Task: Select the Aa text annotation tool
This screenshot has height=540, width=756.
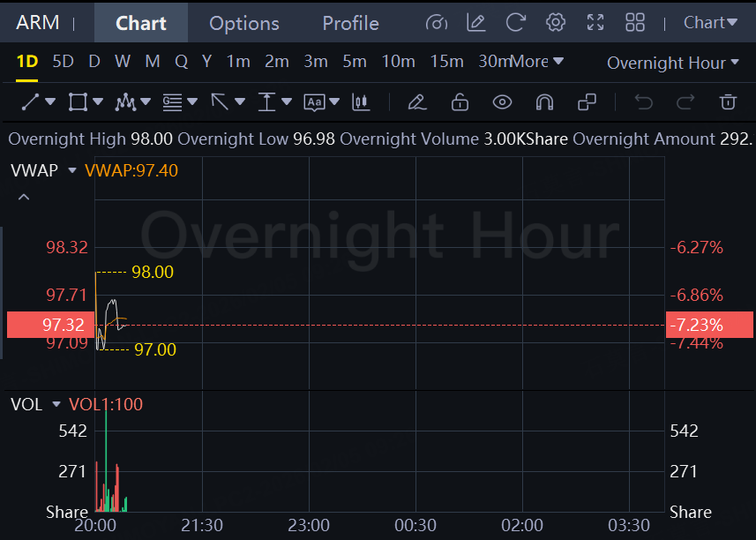Action: [314, 102]
